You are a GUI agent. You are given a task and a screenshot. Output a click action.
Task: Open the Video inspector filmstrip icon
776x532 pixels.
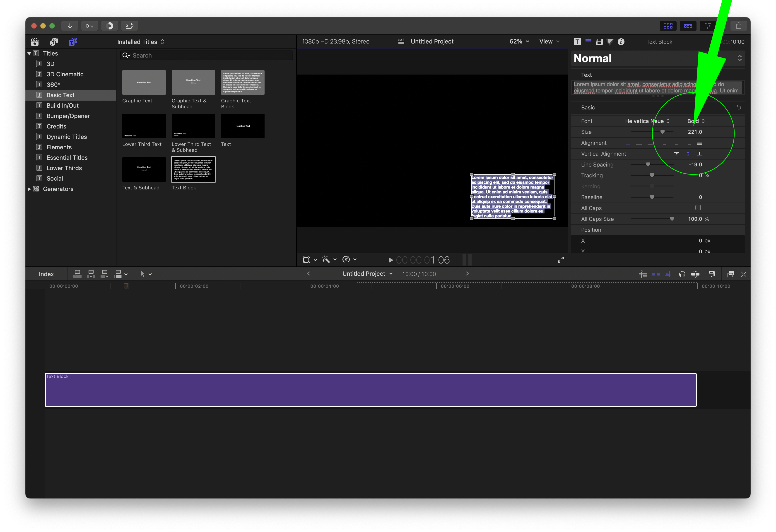click(x=599, y=42)
